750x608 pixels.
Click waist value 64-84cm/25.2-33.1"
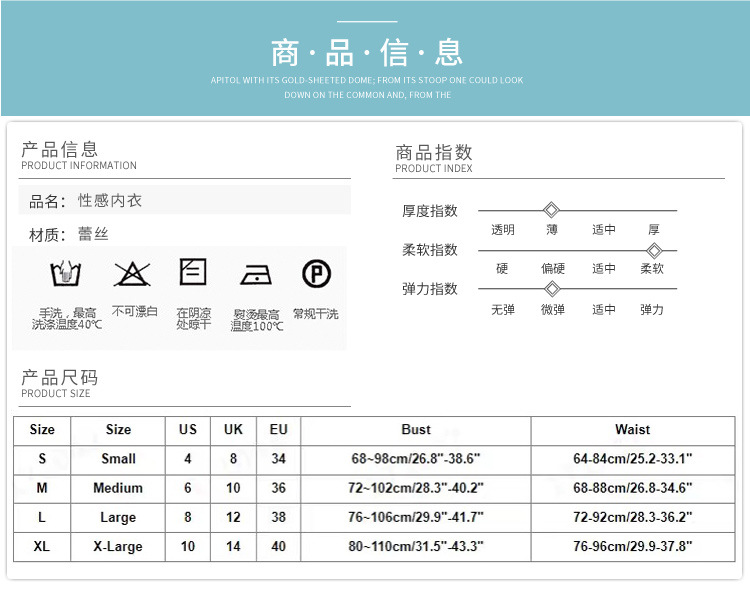[x=632, y=459]
